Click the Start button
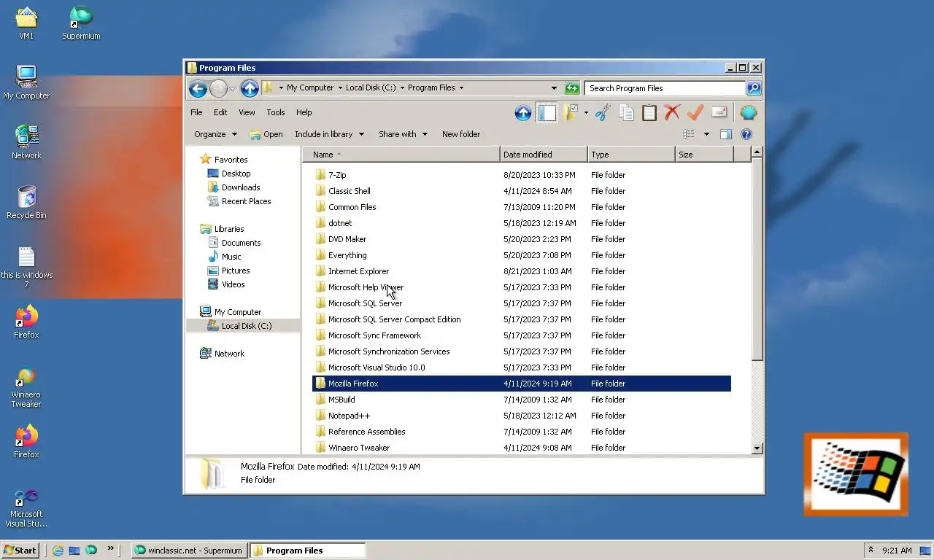Image resolution: width=934 pixels, height=560 pixels. click(x=20, y=551)
